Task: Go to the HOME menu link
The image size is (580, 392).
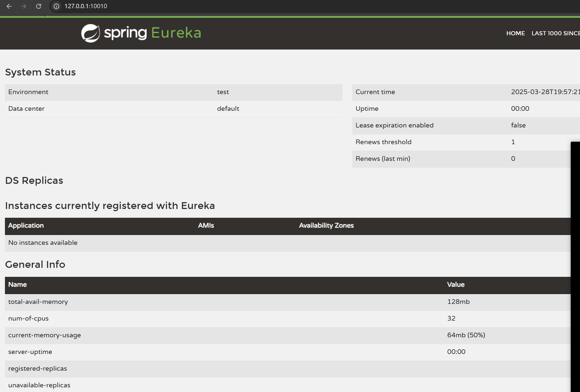Action: coord(515,33)
